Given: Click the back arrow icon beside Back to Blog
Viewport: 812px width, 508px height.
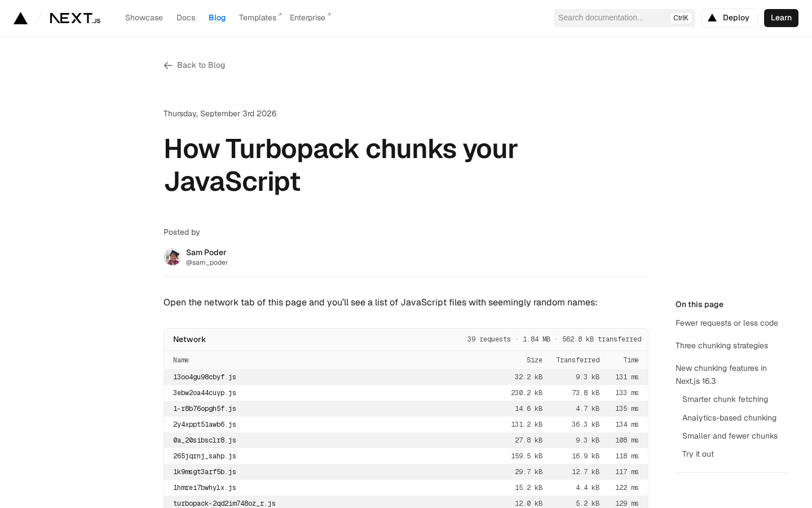Looking at the screenshot, I should [168, 65].
